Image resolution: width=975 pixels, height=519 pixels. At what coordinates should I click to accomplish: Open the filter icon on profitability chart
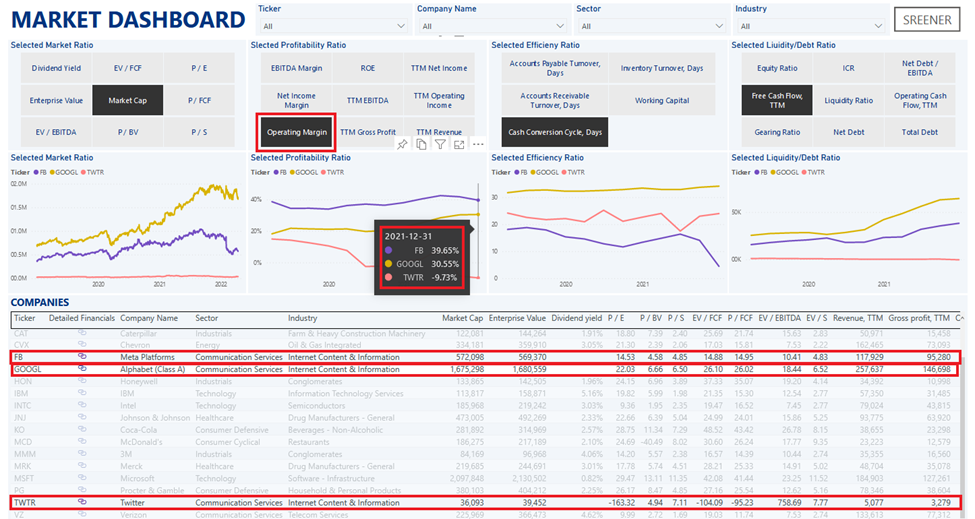[x=440, y=145]
